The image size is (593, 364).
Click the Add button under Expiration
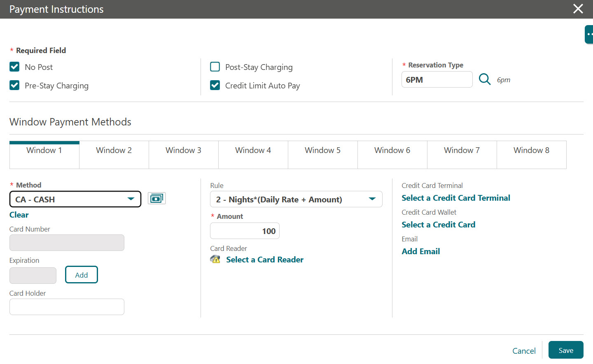point(81,275)
